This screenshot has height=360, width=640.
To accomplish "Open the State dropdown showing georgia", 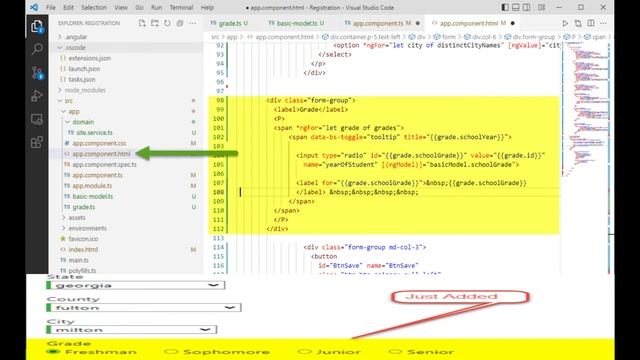I will click(136, 285).
